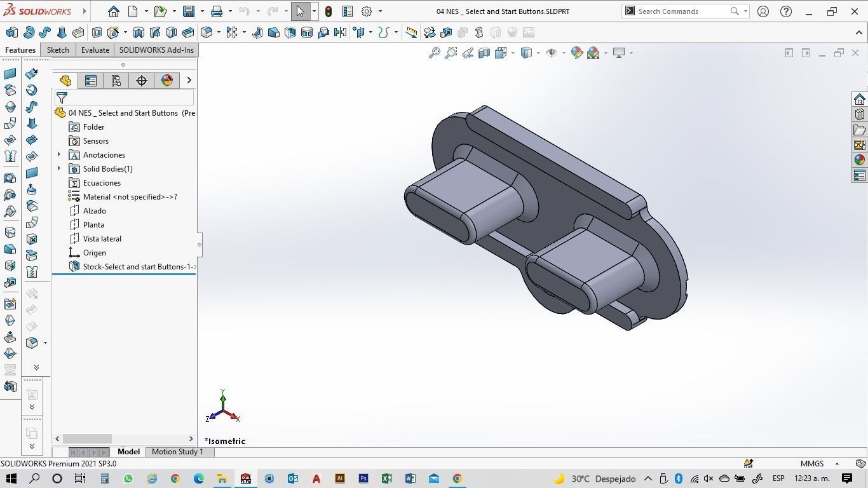Open Custom Properties in task pane
Screen dimensions: 868x488
tap(860, 175)
